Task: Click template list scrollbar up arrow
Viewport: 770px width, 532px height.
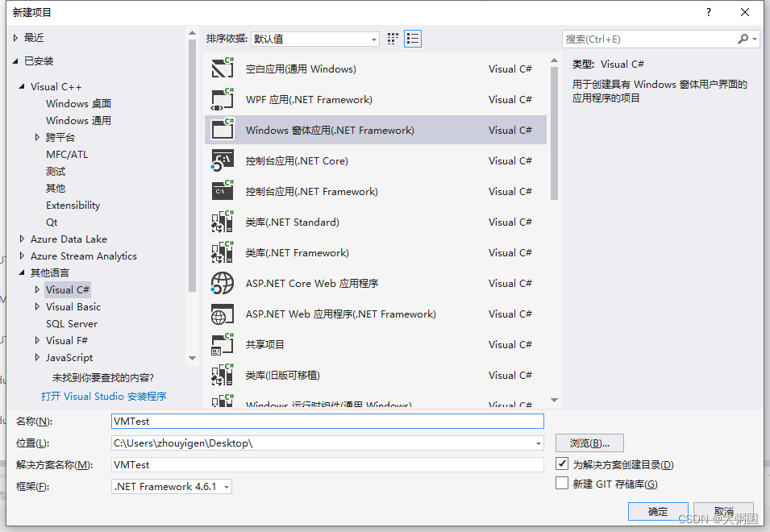Action: (x=555, y=60)
